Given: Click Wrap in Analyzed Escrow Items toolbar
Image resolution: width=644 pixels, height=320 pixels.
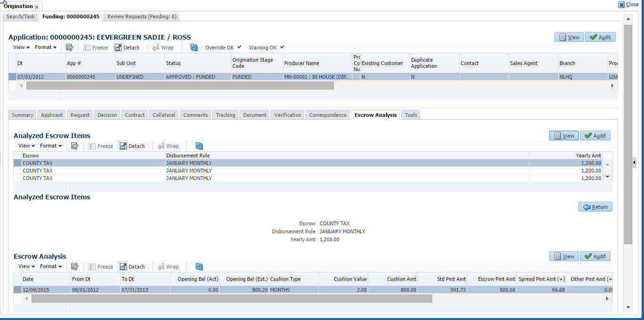Looking at the screenshot, I should pos(168,146).
